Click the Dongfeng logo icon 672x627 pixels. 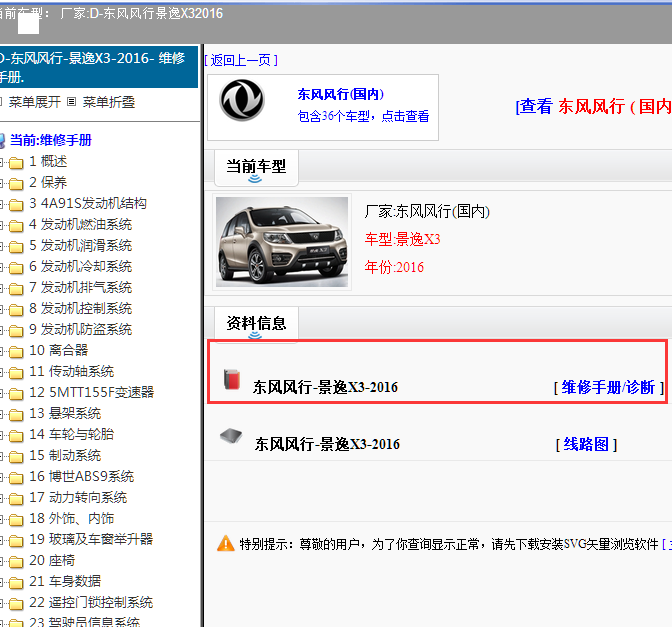(242, 100)
